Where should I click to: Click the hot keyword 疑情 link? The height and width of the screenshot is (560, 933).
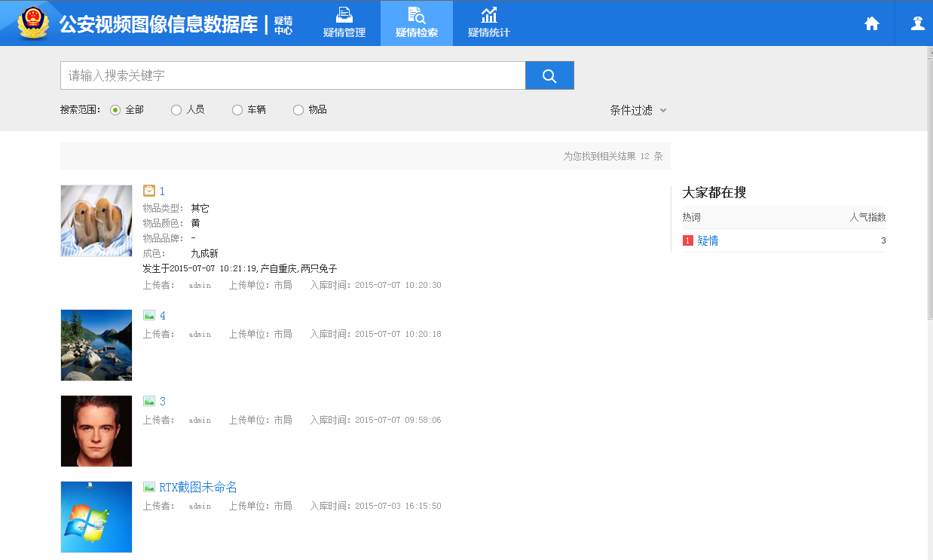[708, 240]
